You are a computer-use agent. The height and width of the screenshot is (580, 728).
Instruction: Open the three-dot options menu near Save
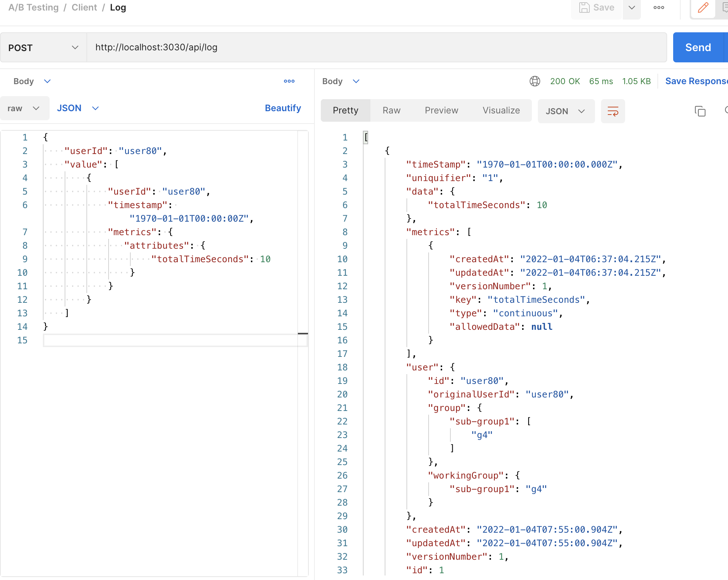[658, 7]
